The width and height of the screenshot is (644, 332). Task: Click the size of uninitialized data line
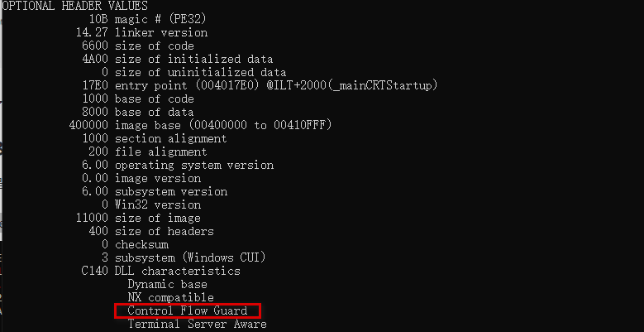[200, 72]
